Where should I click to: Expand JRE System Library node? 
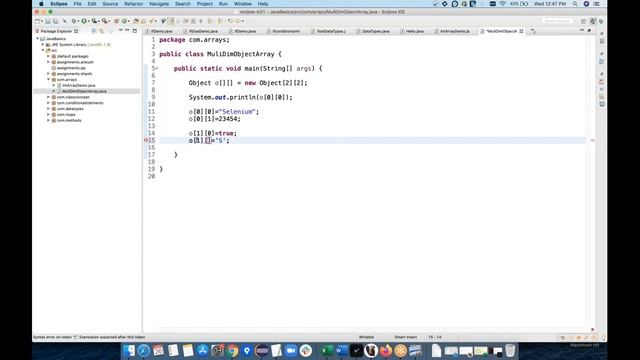(x=43, y=44)
